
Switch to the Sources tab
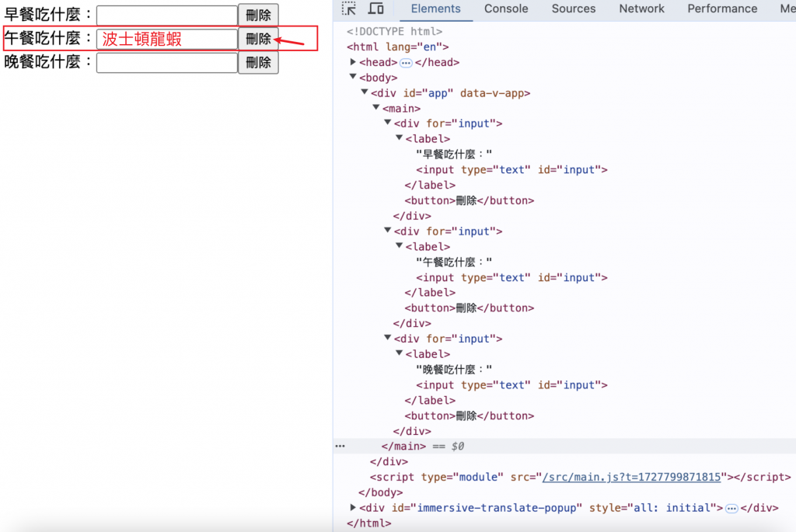pos(573,9)
